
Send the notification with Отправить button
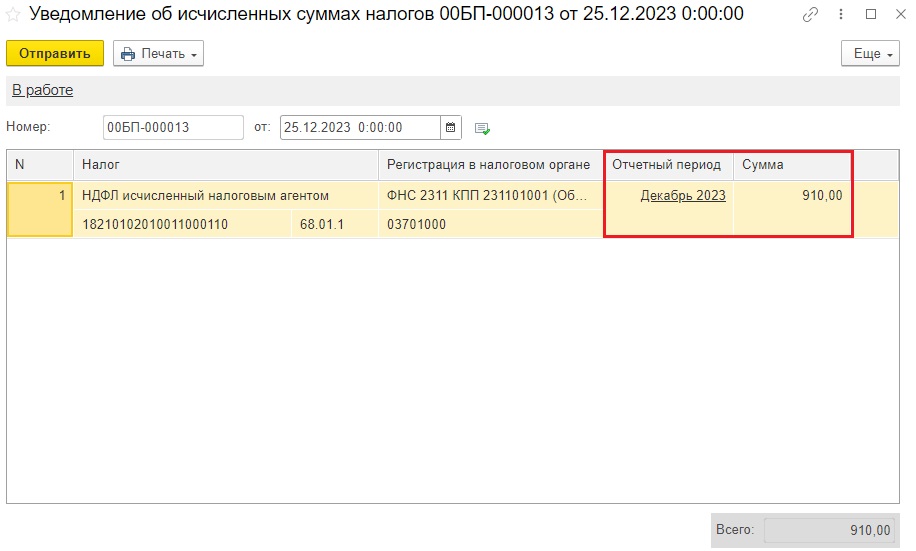coord(55,53)
